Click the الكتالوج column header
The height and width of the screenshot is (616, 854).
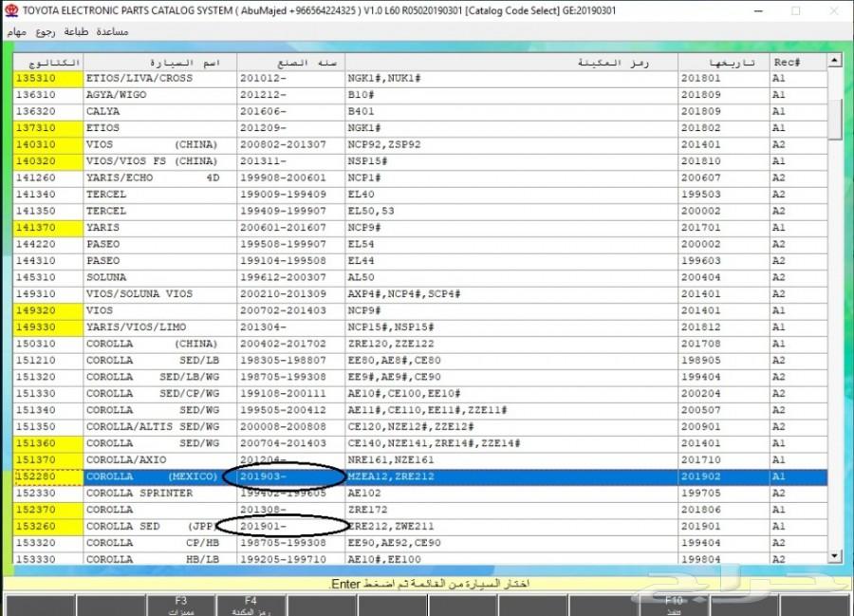coord(48,62)
